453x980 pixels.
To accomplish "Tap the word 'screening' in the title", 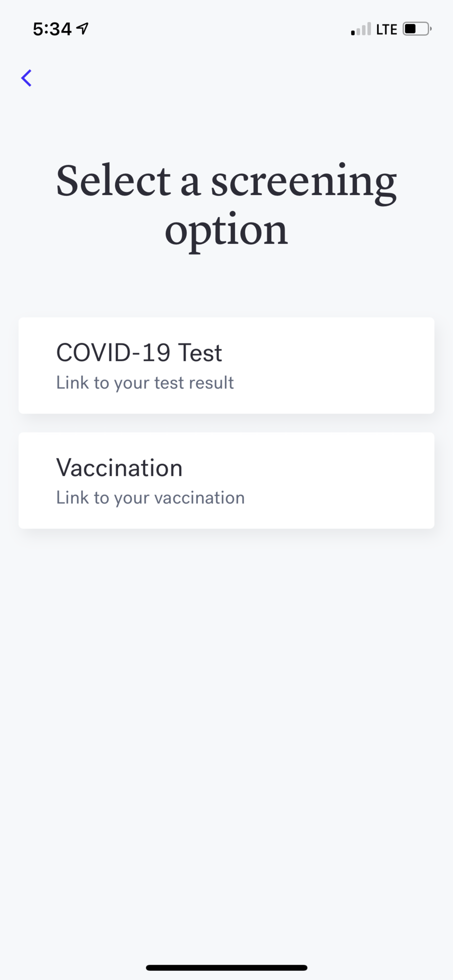I will point(304,183).
